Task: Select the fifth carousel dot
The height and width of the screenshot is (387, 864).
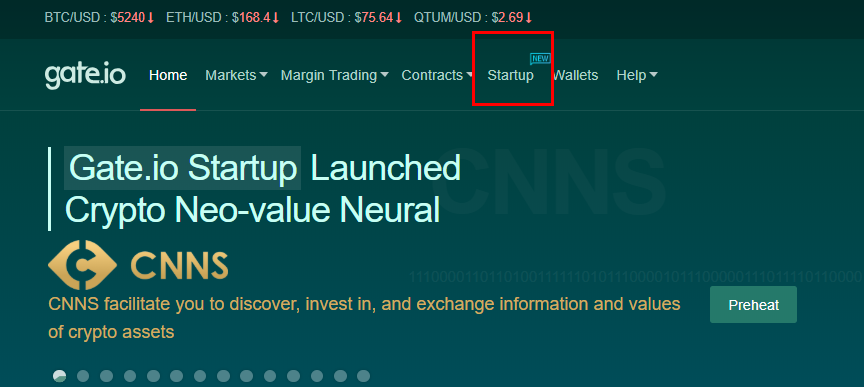Action: click(x=153, y=376)
